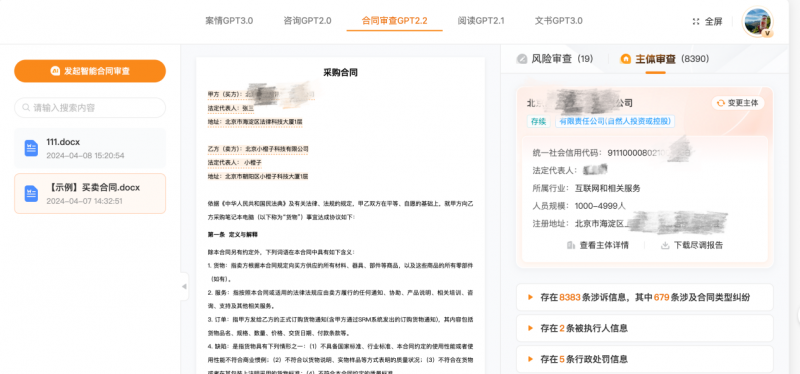Screen dimensions: 800x374
Task: Click 法定代表人：张三 line in contract
Action: [231, 108]
